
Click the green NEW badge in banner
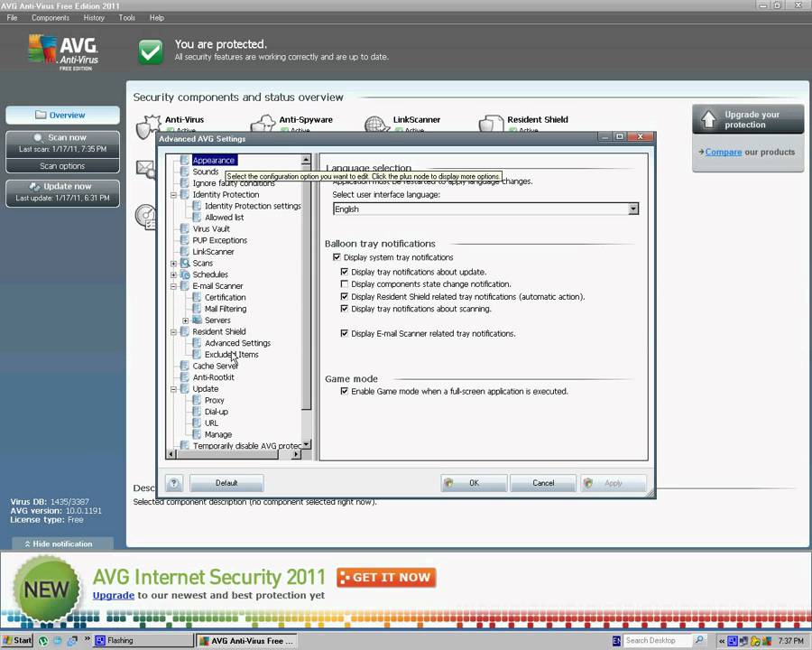(47, 589)
